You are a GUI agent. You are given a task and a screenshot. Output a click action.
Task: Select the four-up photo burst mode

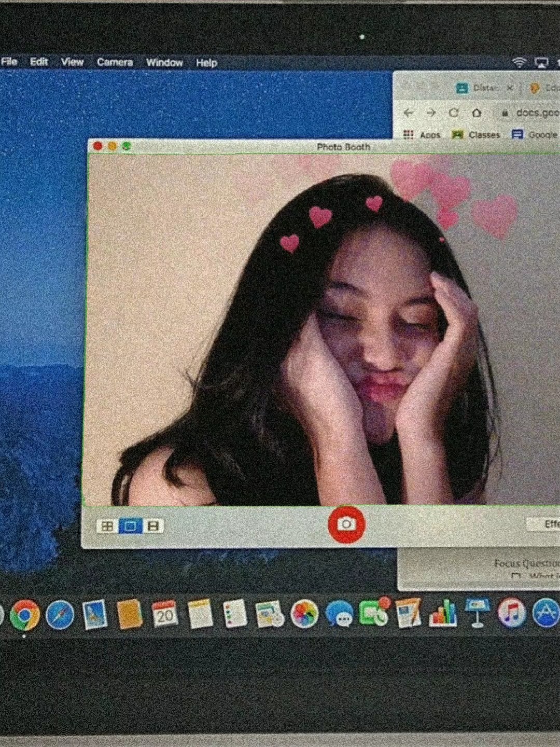pos(107,526)
